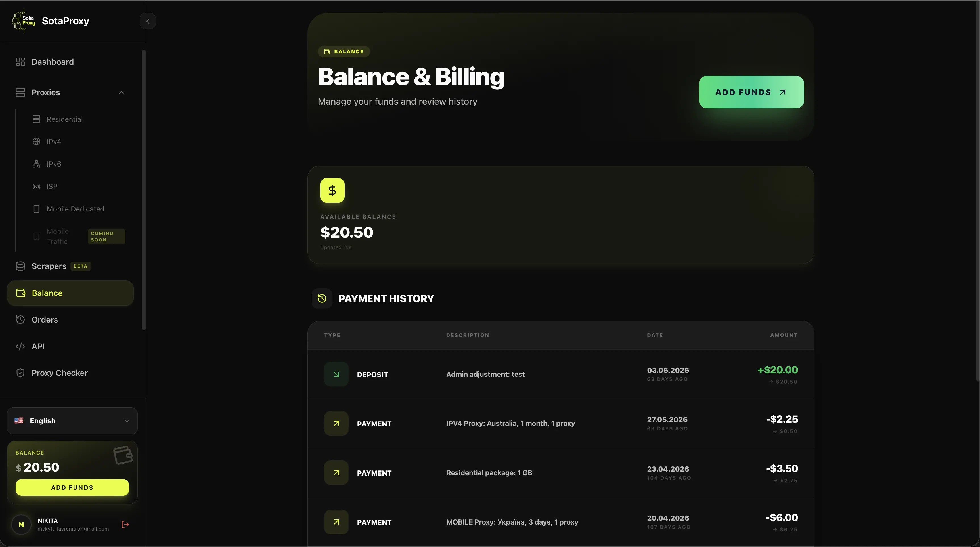Collapse the sidebar with the chevron button
The image size is (980, 547).
pyautogui.click(x=148, y=21)
